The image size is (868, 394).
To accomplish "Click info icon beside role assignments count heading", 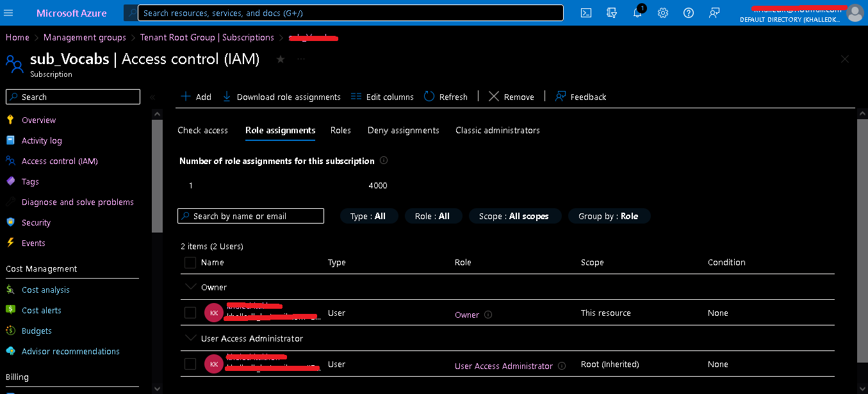I will tap(384, 161).
